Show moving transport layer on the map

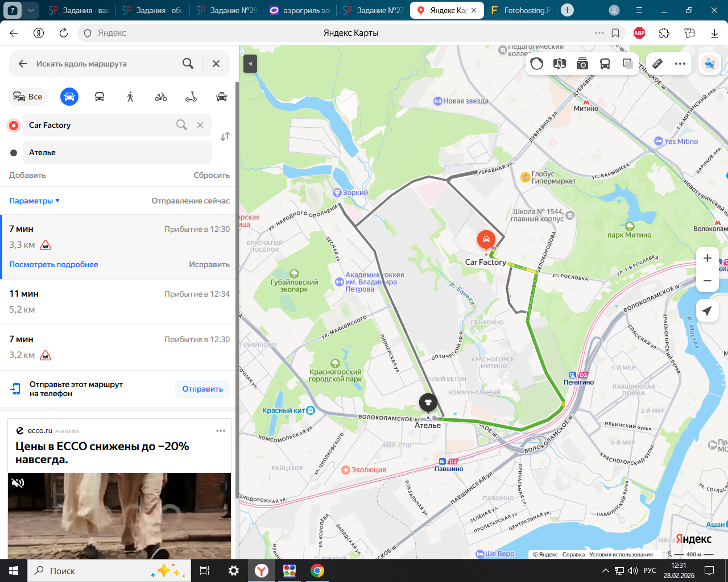pos(605,64)
